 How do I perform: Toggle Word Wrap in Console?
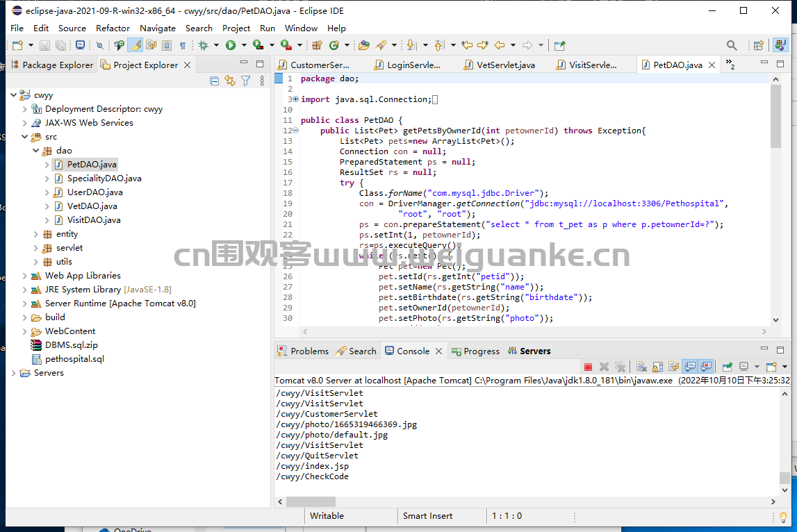point(674,367)
